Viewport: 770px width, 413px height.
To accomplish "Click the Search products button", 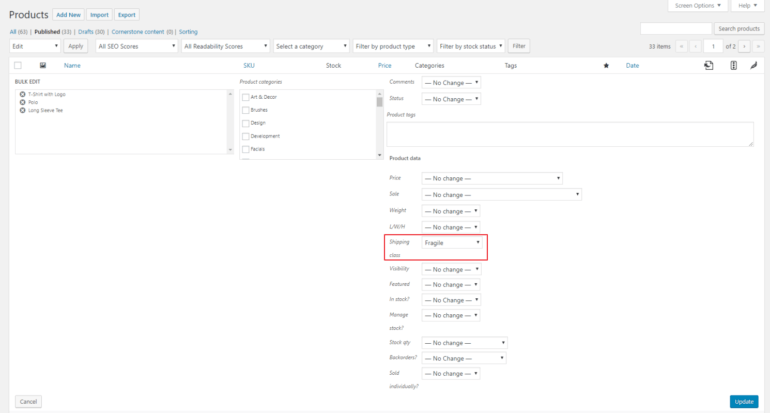I will pyautogui.click(x=739, y=28).
